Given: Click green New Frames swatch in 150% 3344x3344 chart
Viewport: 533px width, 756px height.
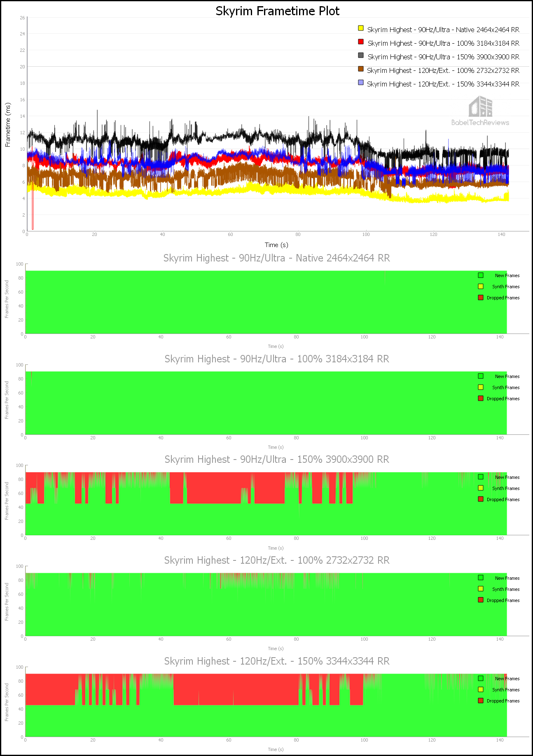Looking at the screenshot, I should point(481,678).
